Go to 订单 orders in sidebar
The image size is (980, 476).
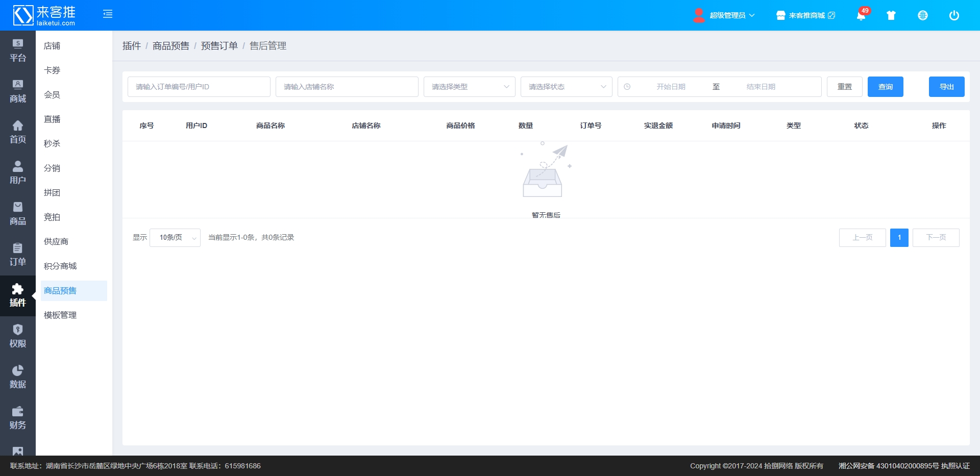tap(17, 255)
